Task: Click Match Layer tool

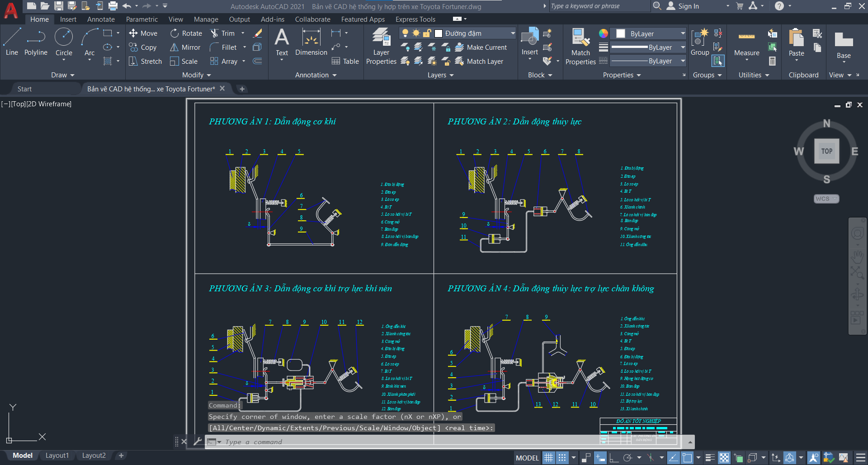Action: 479,61
